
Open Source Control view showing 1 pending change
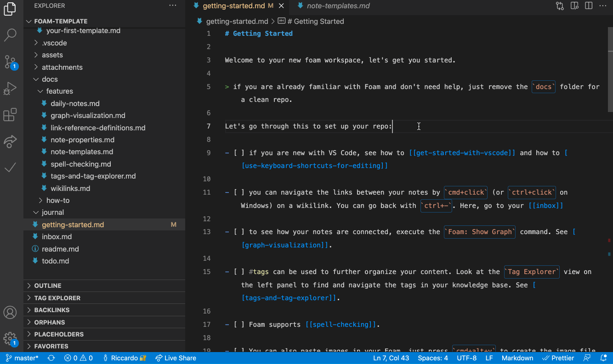[x=11, y=62]
